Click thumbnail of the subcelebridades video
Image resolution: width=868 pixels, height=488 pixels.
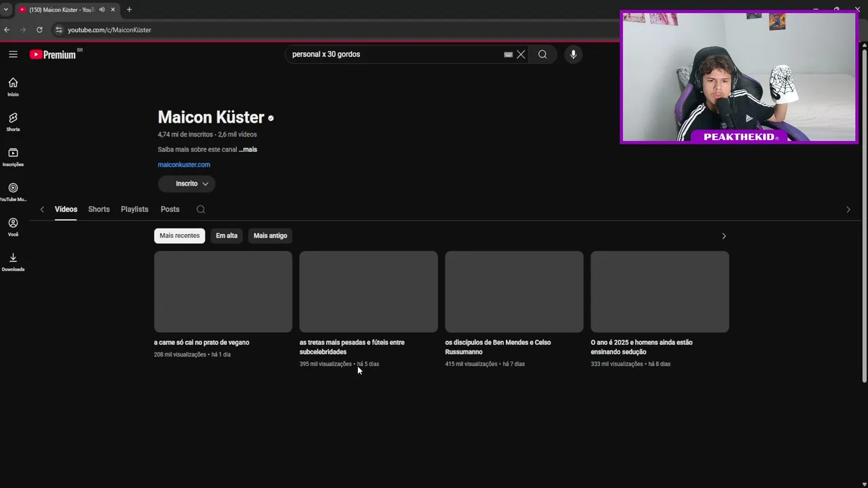pos(369,291)
